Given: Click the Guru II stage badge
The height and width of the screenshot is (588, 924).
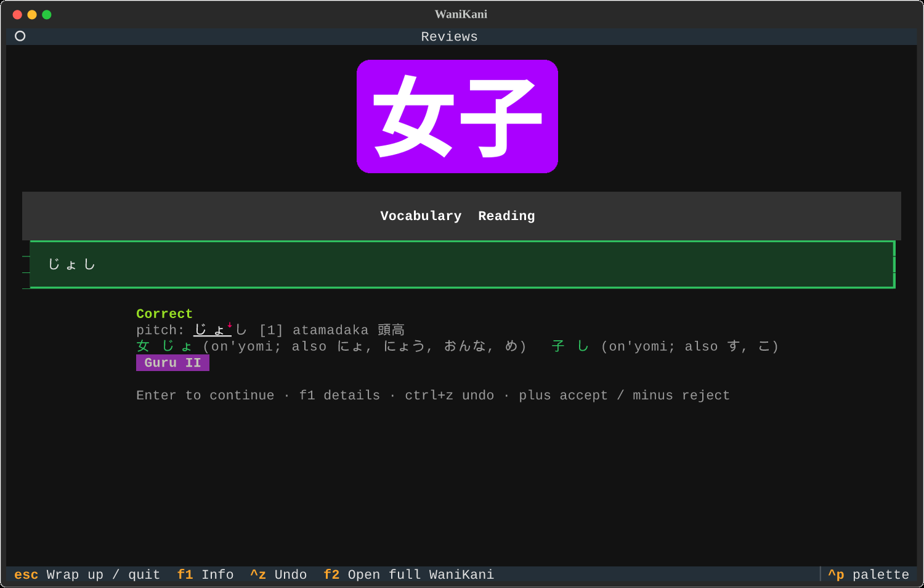Looking at the screenshot, I should 172,363.
